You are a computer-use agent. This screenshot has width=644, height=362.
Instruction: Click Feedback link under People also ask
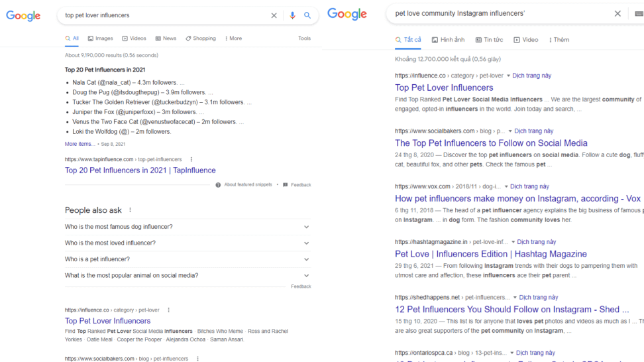[x=301, y=286]
